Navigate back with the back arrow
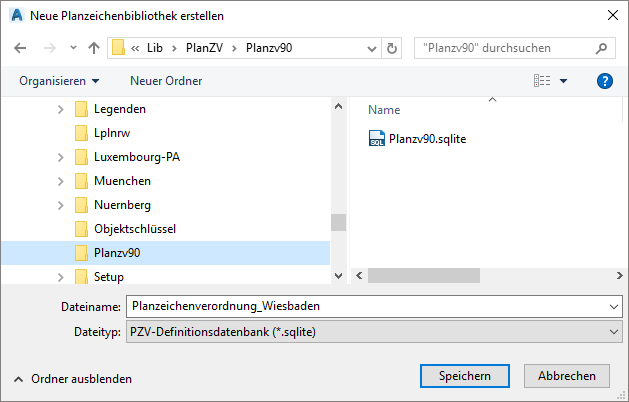 [x=22, y=47]
